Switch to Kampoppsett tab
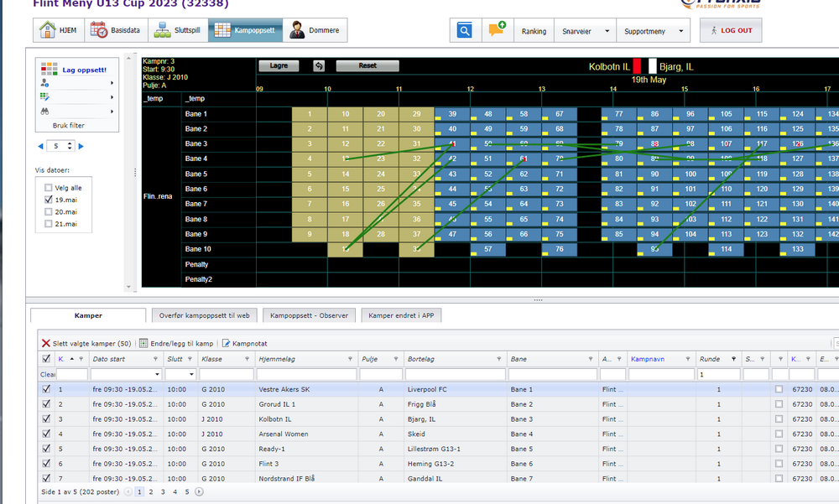 coord(245,30)
